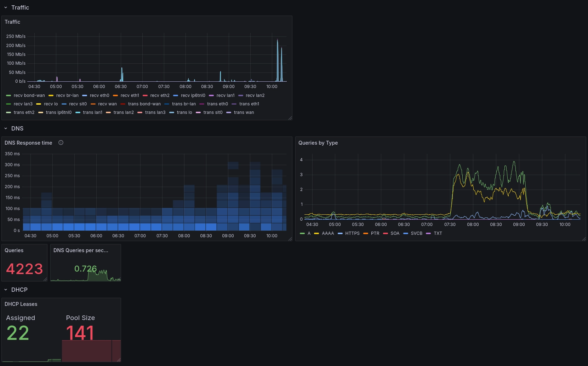Open the DNS Response time panel title menu

[28, 143]
